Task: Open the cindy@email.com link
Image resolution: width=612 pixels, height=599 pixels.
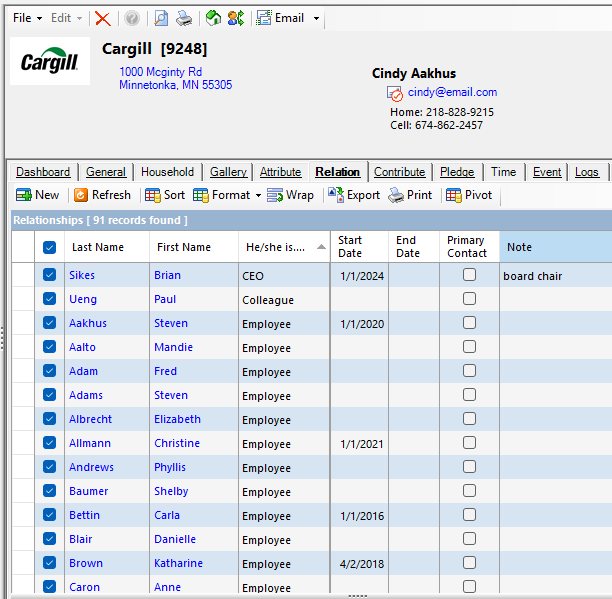Action: 452,92
